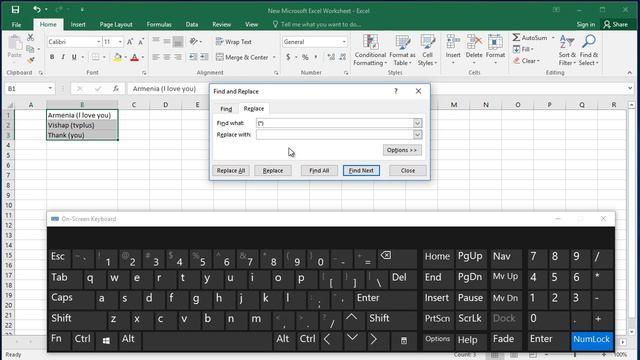Click Options >> button in dialog
This screenshot has height=360, width=640.
[x=402, y=150]
